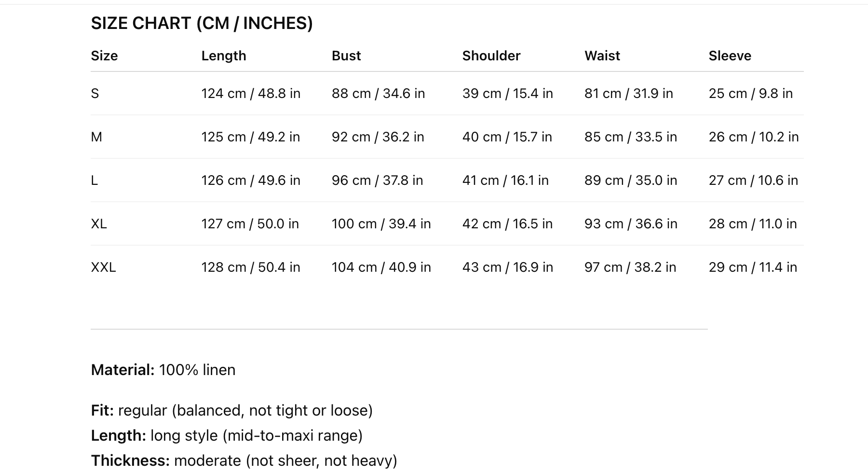This screenshot has width=868, height=474.
Task: Select the XL size row label
Action: [x=99, y=223]
